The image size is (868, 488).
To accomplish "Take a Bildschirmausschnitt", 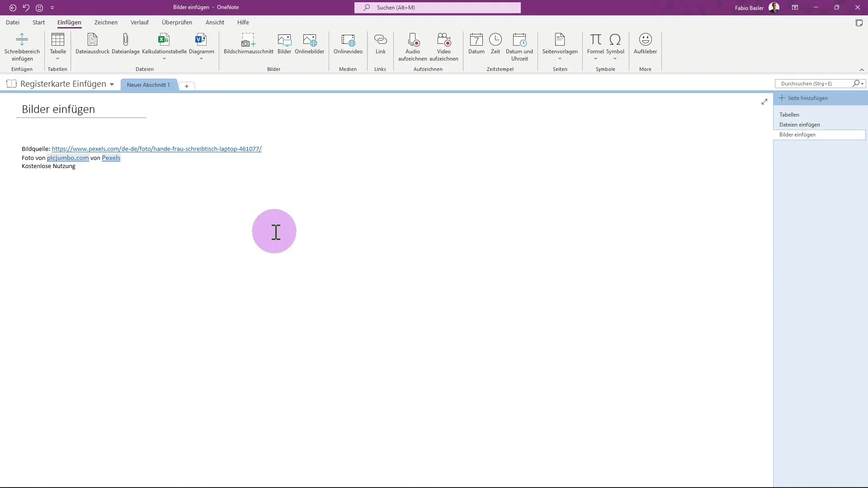I will tap(248, 44).
